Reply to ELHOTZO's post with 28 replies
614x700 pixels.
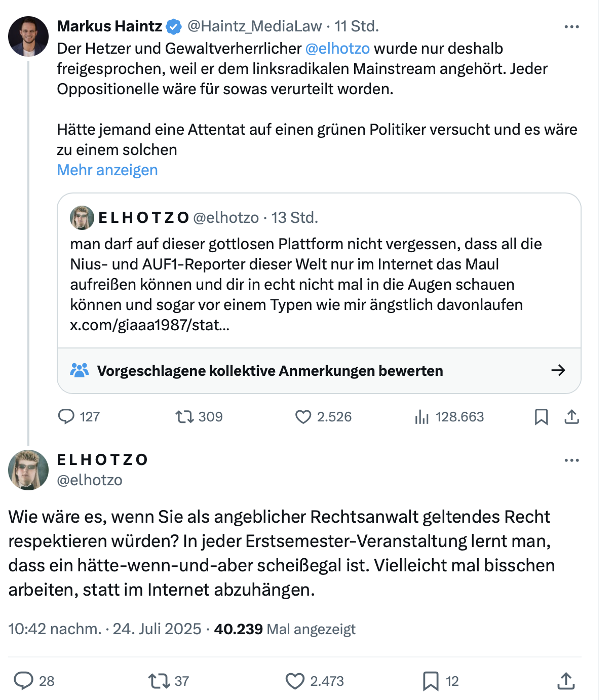pos(23,681)
